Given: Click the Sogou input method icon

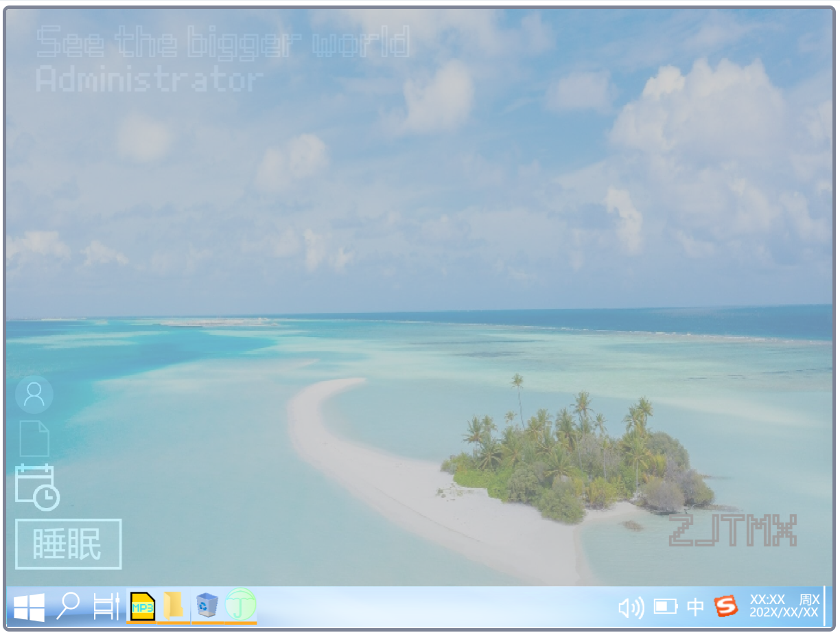Looking at the screenshot, I should click(x=725, y=606).
